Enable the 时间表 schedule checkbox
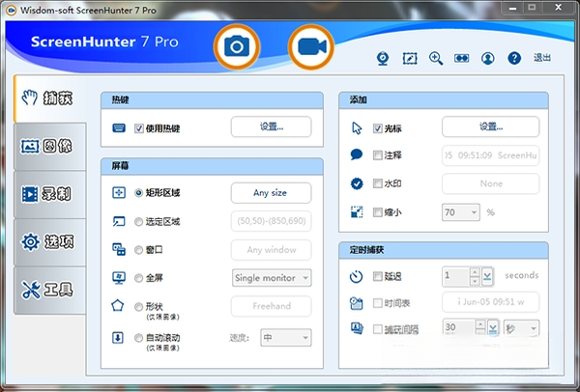Image resolution: width=580 pixels, height=392 pixels. click(x=378, y=303)
